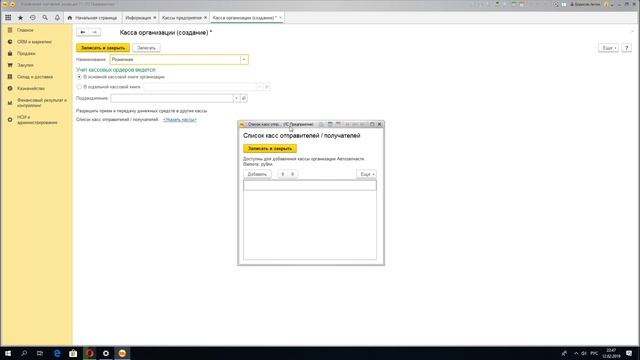Open Закупки section
The image size is (640, 360).
tap(25, 65)
